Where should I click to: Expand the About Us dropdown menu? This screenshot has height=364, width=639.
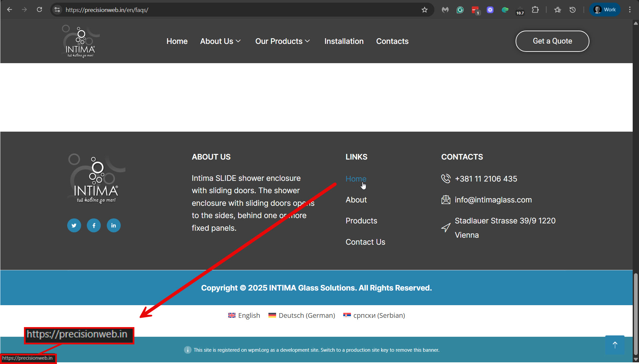click(220, 41)
